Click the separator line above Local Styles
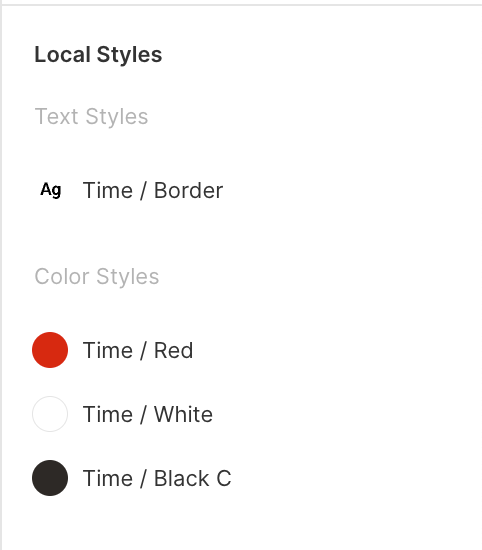482x550 pixels. point(241,5)
